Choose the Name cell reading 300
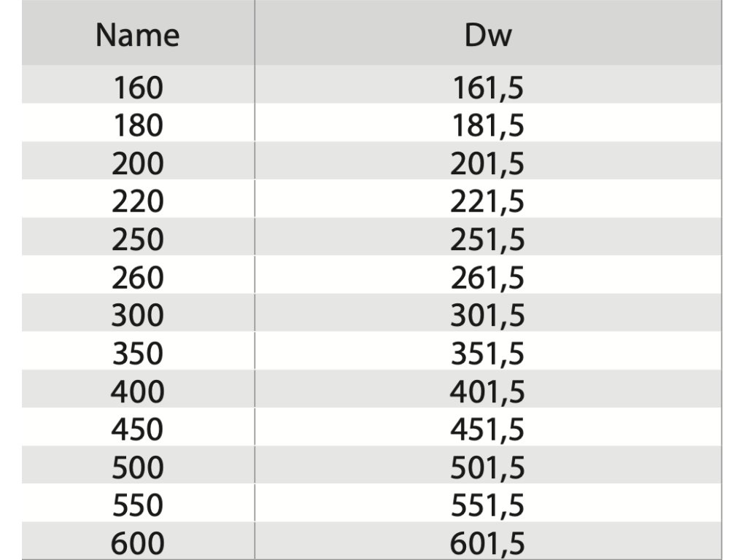Screen dimensions: 747x560 [x=138, y=315]
